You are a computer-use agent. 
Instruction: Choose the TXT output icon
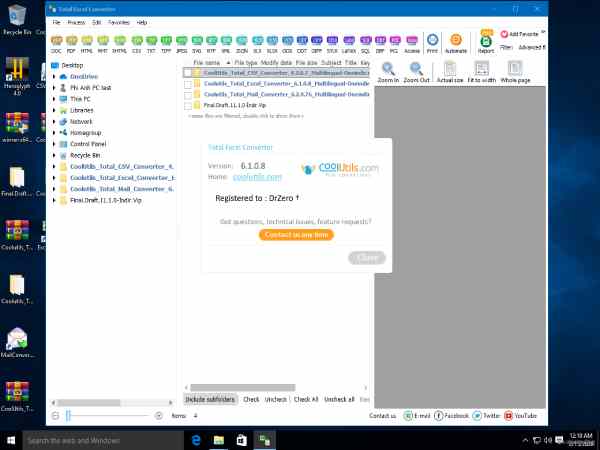click(152, 44)
